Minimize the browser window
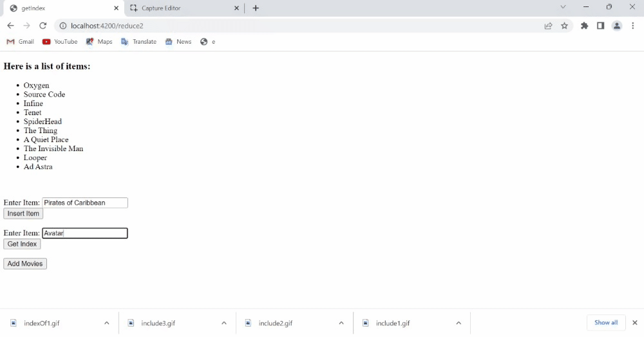Image resolution: width=644 pixels, height=337 pixels. point(586,7)
